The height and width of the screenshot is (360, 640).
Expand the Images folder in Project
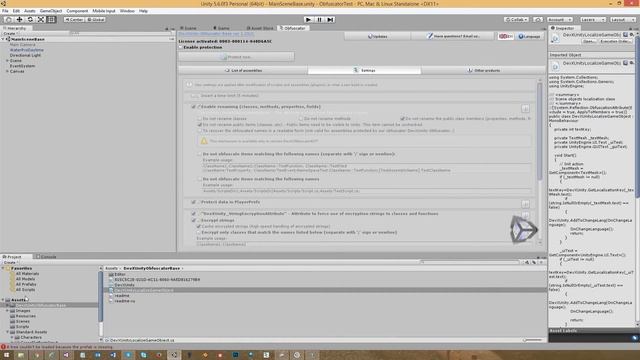tap(7, 311)
